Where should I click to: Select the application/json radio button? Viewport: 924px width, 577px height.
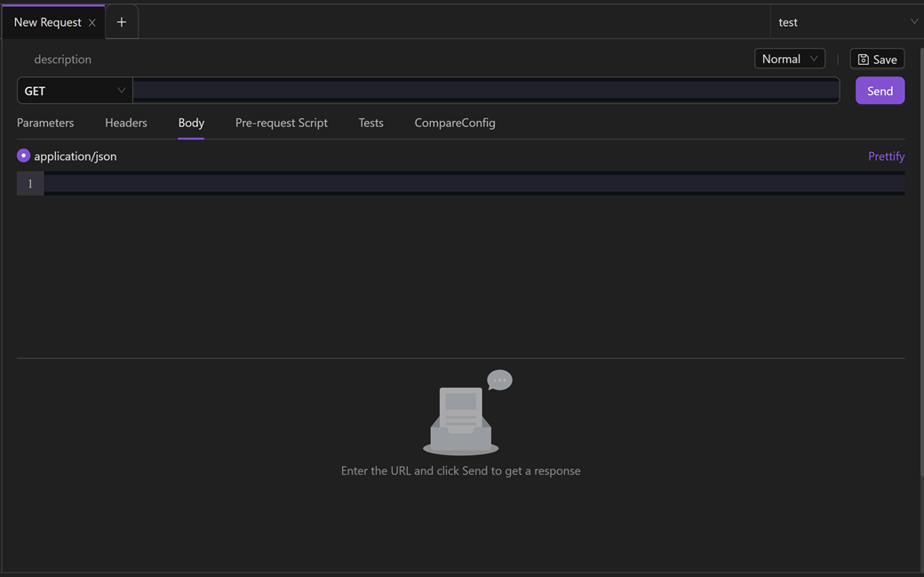tap(24, 156)
